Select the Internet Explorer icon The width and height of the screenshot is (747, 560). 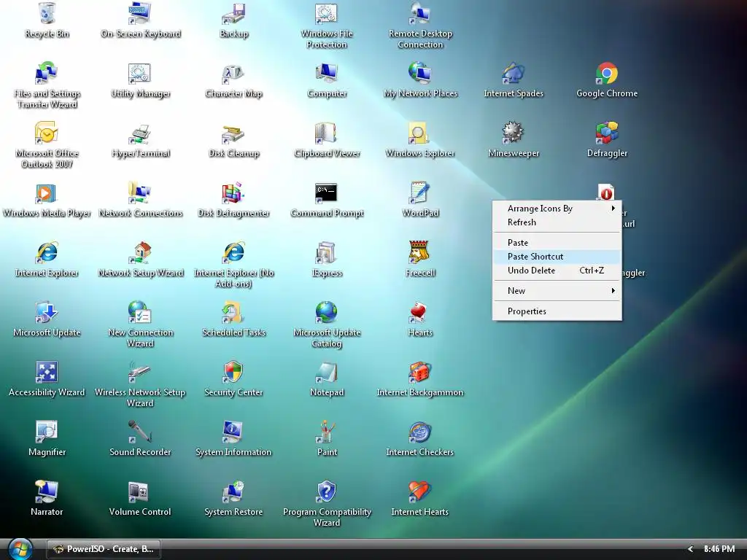click(x=47, y=252)
